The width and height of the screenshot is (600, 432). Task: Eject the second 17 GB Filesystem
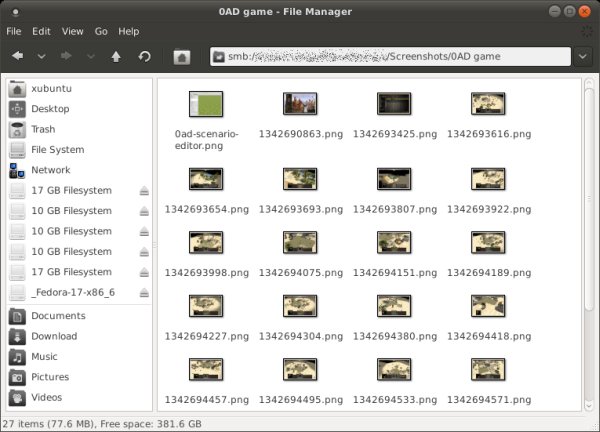pos(144,272)
